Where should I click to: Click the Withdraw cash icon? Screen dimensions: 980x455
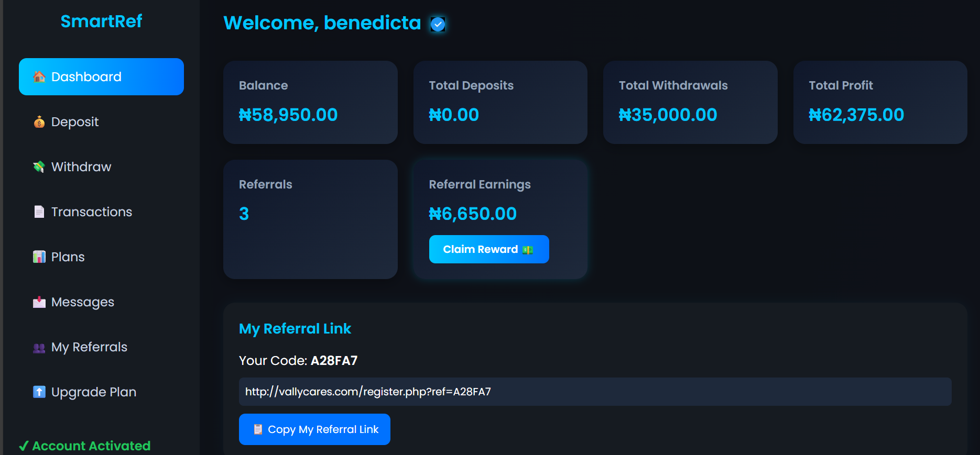point(39,167)
